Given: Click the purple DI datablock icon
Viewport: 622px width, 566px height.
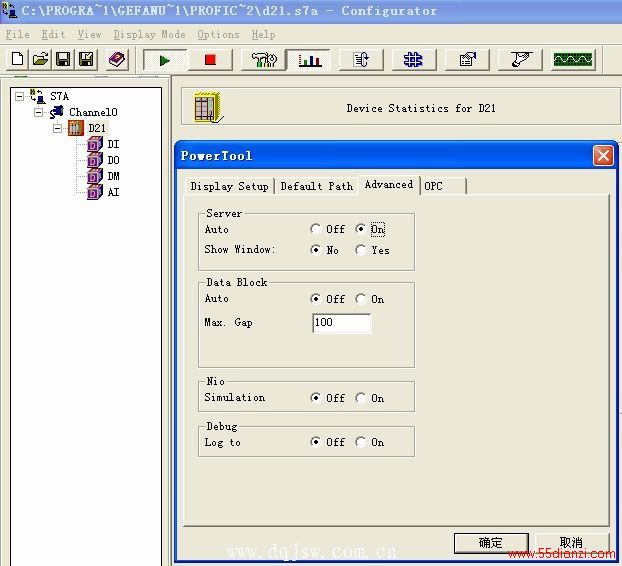Looking at the screenshot, I should [95, 144].
